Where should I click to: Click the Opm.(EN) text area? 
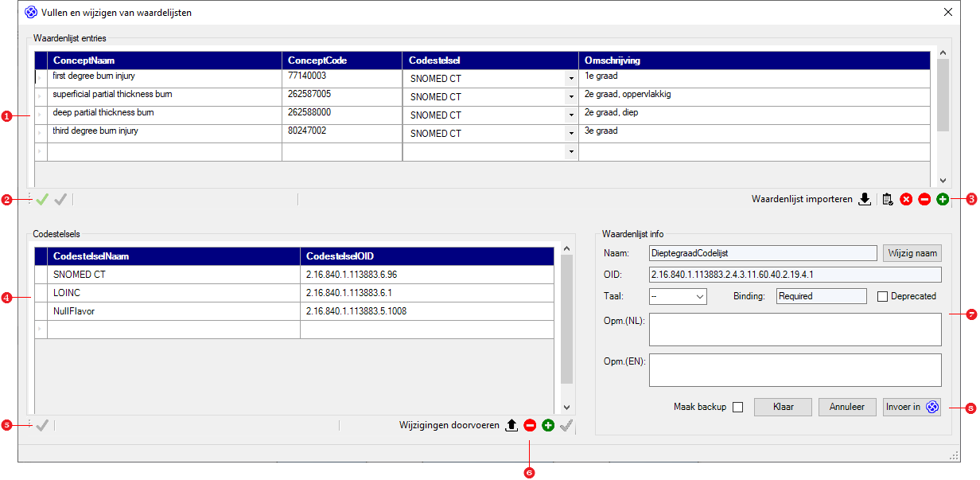[795, 370]
